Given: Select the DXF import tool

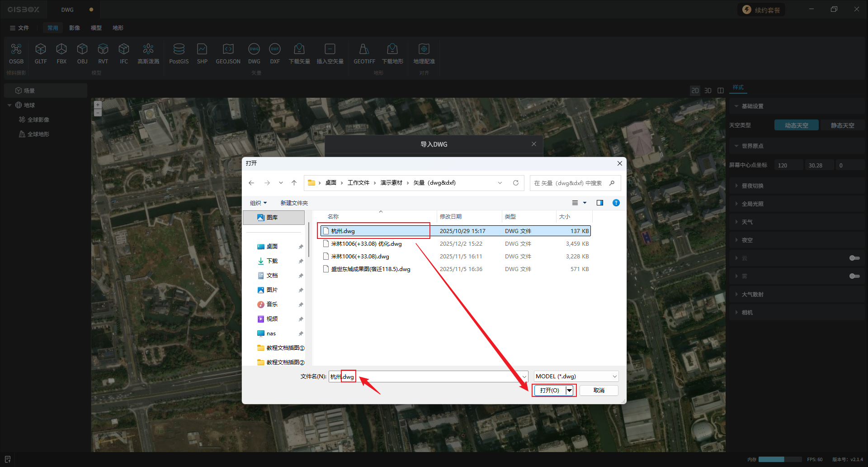Looking at the screenshot, I should point(274,49).
